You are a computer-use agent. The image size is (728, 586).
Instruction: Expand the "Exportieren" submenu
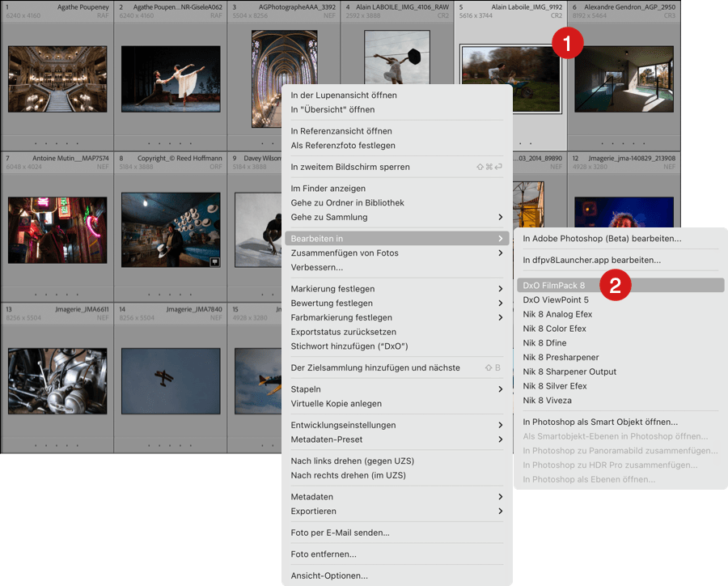coord(500,511)
